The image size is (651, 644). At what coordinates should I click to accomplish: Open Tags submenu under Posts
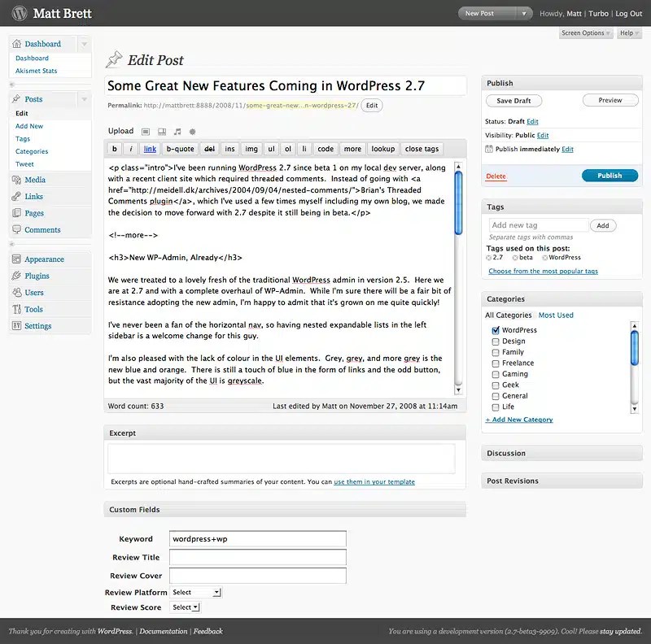pos(23,138)
